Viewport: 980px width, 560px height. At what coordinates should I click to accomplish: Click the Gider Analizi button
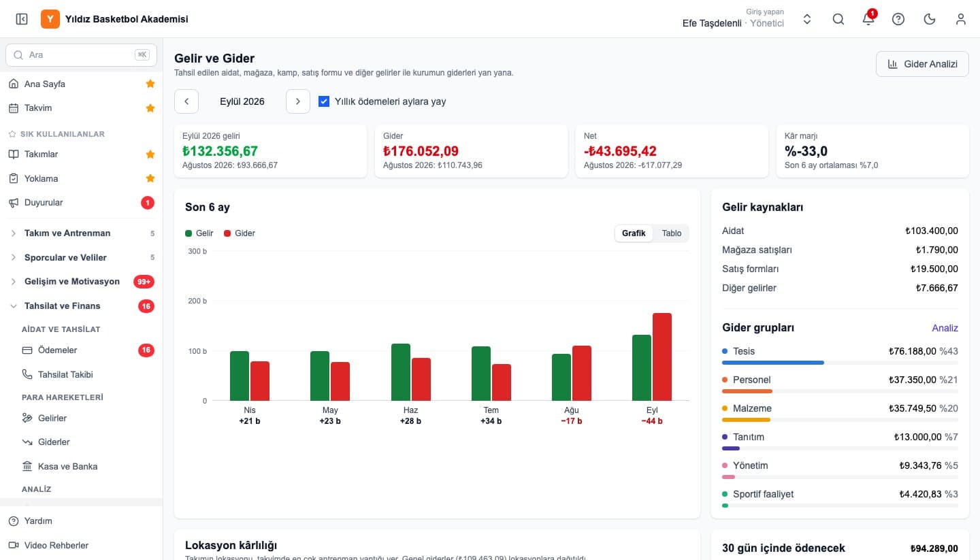(922, 64)
